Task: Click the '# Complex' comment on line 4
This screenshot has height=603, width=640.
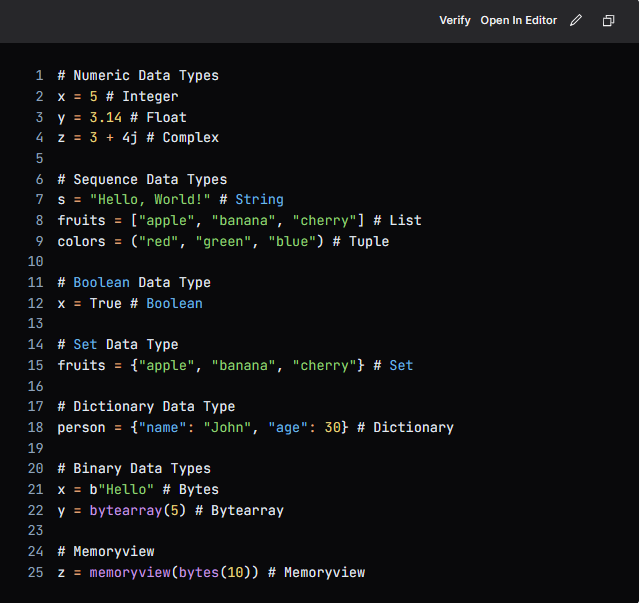Action: coord(182,138)
